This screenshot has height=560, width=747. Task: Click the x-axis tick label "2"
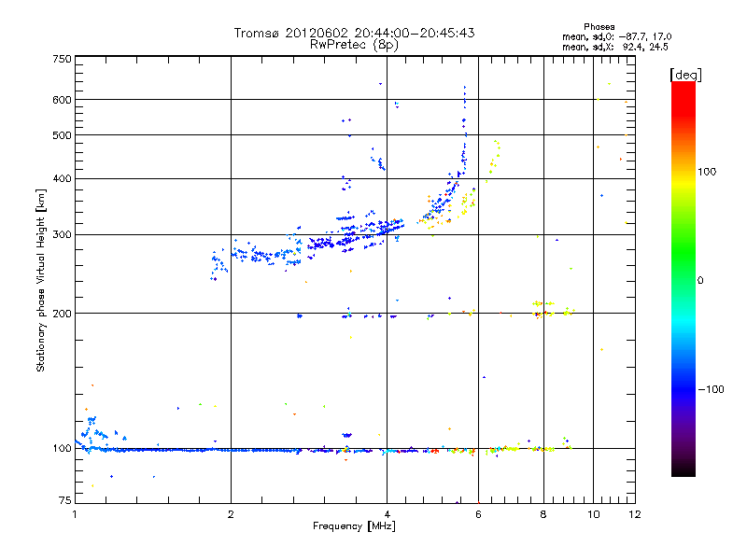point(231,514)
